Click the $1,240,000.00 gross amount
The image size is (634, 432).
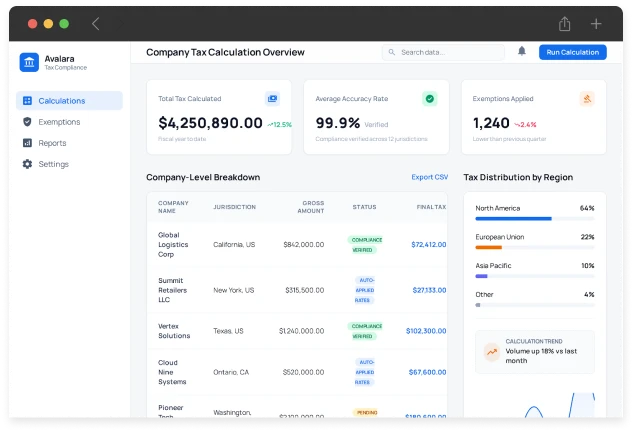[301, 331]
